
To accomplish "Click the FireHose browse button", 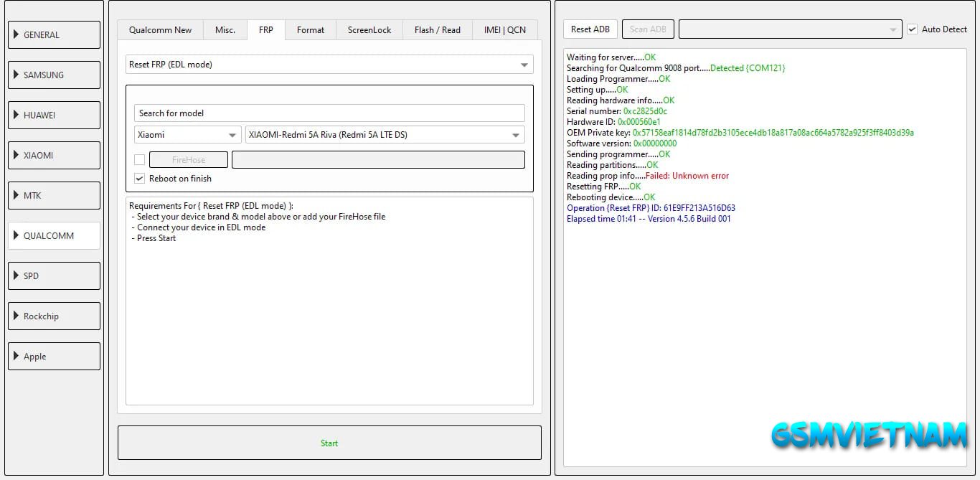I will click(189, 160).
